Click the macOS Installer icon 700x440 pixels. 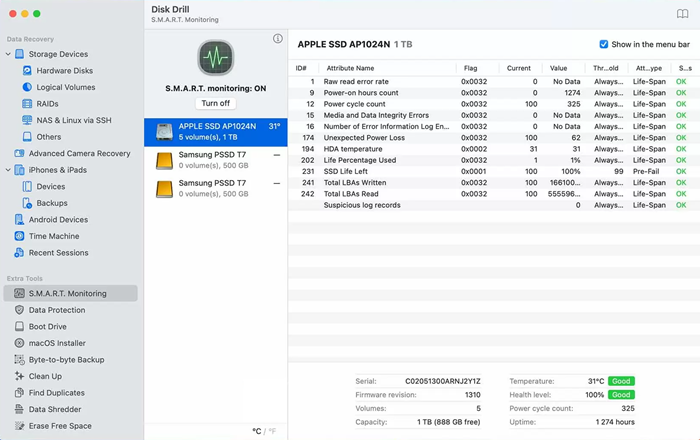pyautogui.click(x=19, y=343)
